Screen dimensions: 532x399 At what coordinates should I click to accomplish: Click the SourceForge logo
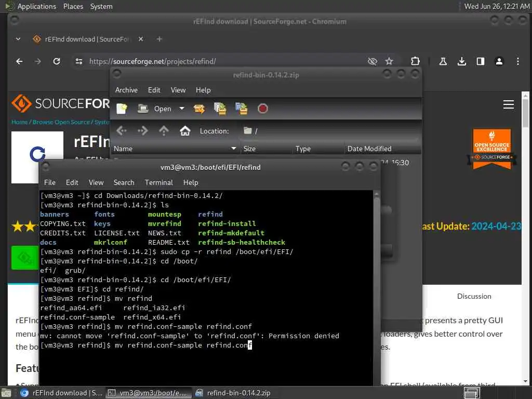[x=60, y=103]
